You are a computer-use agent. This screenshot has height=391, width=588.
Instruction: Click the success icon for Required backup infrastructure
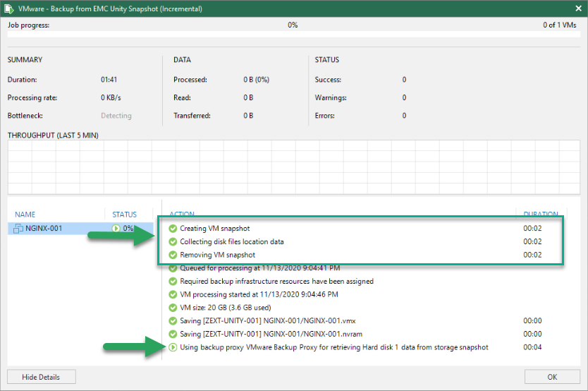173,282
